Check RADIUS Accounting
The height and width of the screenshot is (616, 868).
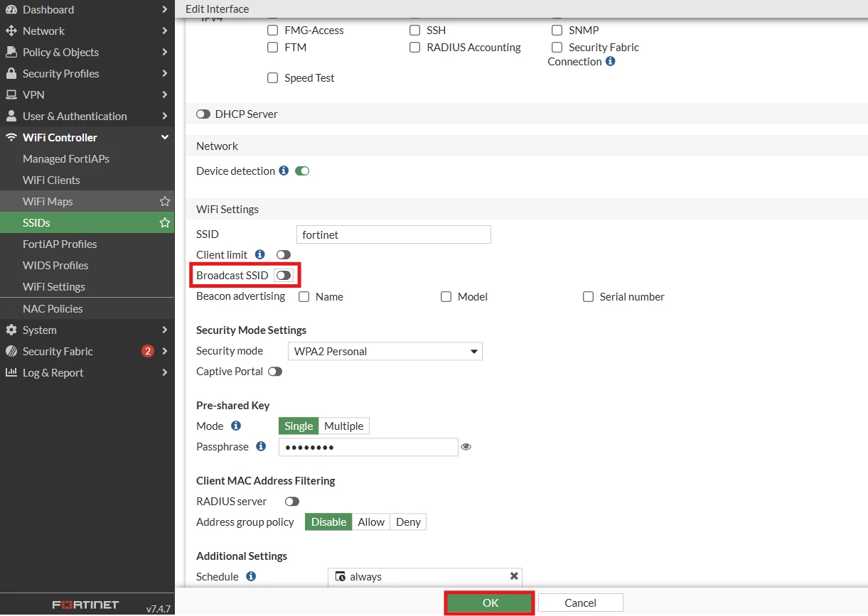click(414, 48)
